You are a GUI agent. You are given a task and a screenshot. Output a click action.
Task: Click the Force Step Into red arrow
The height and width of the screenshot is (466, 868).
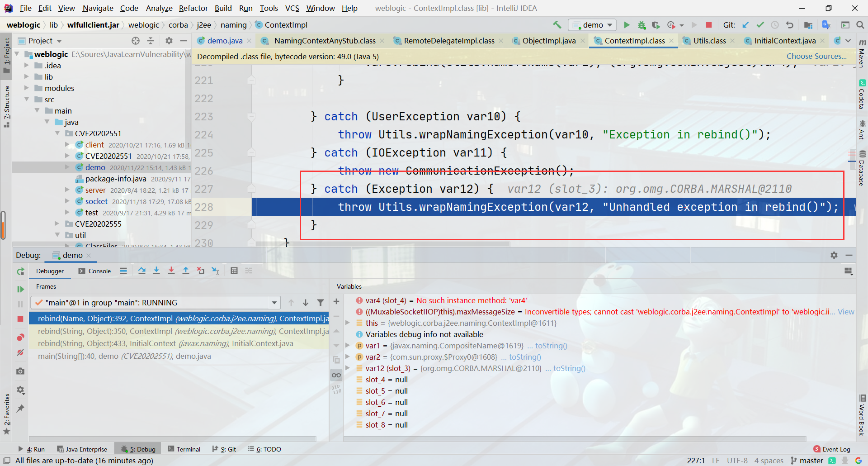171,271
